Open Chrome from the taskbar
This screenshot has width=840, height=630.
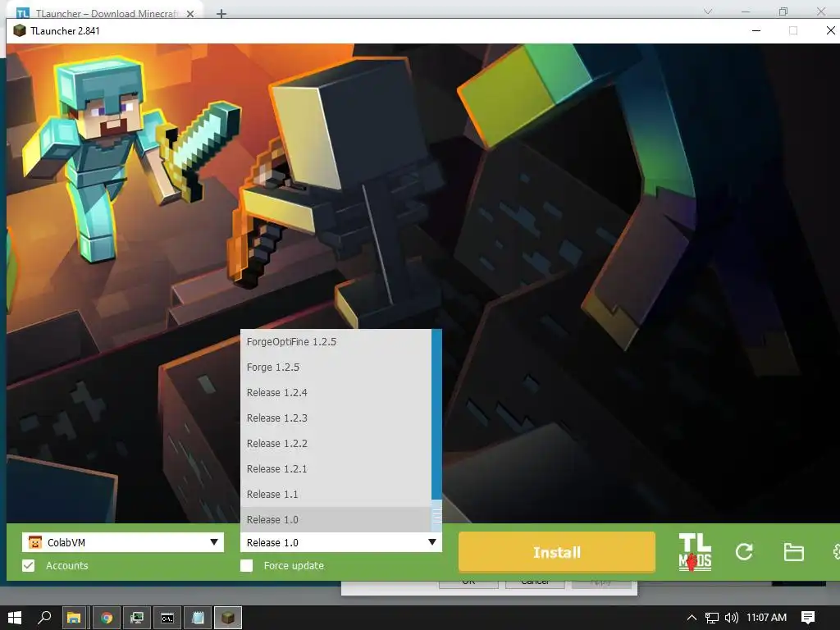pos(106,618)
